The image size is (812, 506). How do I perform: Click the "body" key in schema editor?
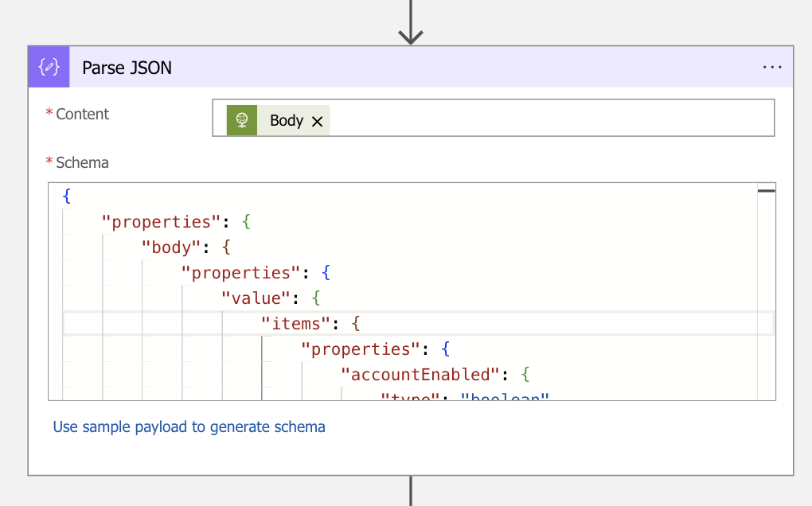pyautogui.click(x=171, y=247)
